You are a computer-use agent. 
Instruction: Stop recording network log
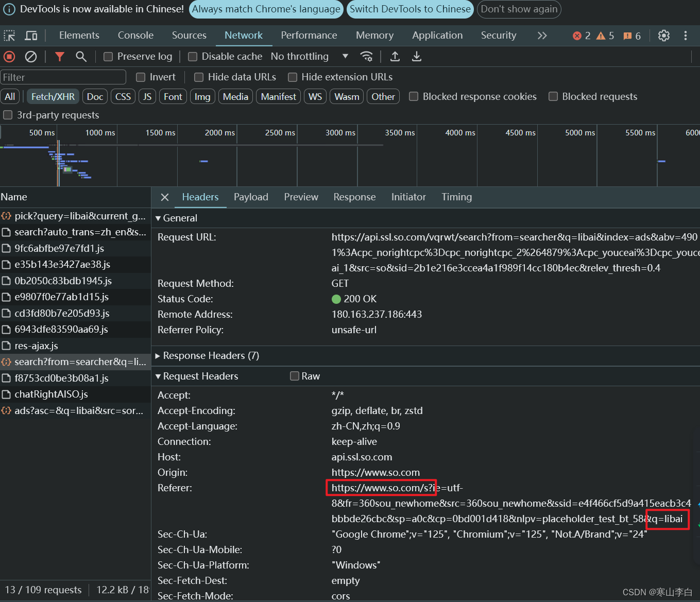tap(9, 57)
